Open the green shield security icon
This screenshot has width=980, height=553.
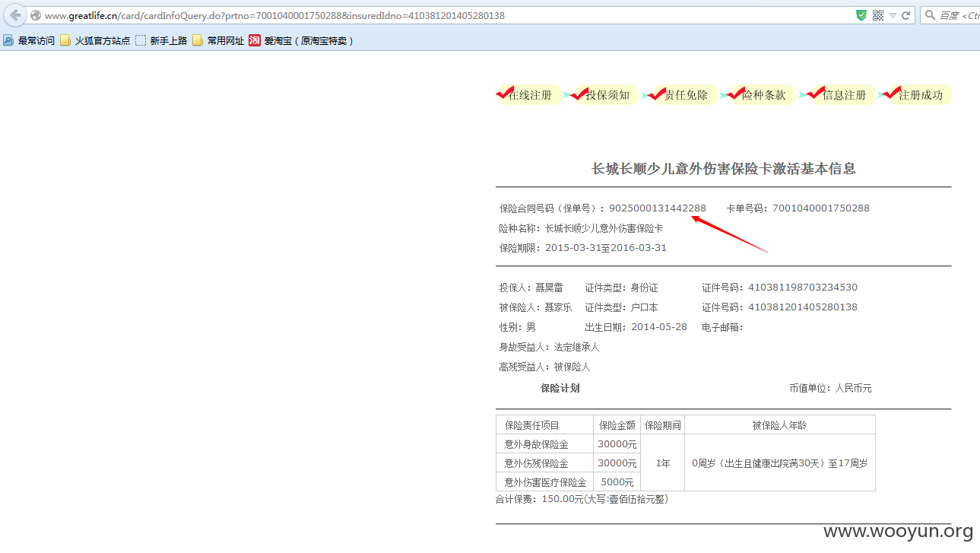point(861,15)
